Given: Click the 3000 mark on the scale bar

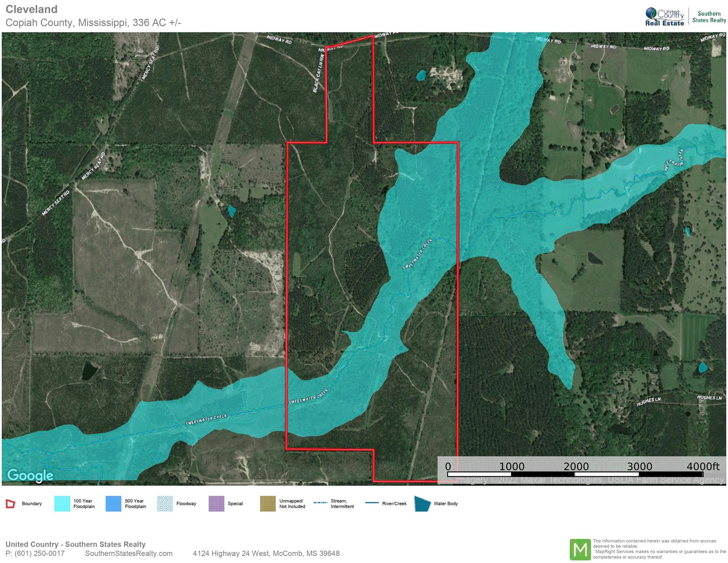Looking at the screenshot, I should click(x=640, y=466).
